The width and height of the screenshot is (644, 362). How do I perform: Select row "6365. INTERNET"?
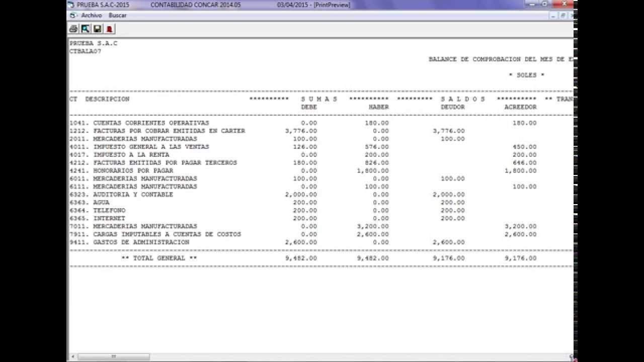(303, 219)
